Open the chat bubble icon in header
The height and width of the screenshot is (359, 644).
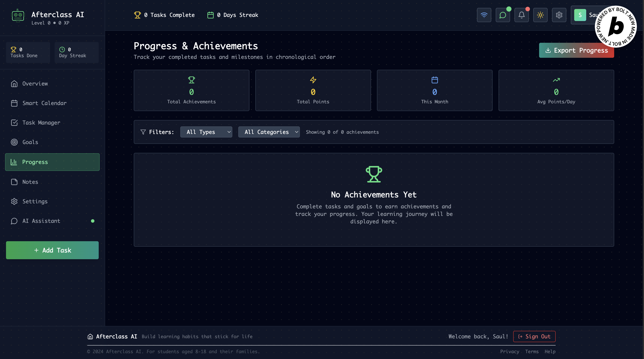[503, 15]
